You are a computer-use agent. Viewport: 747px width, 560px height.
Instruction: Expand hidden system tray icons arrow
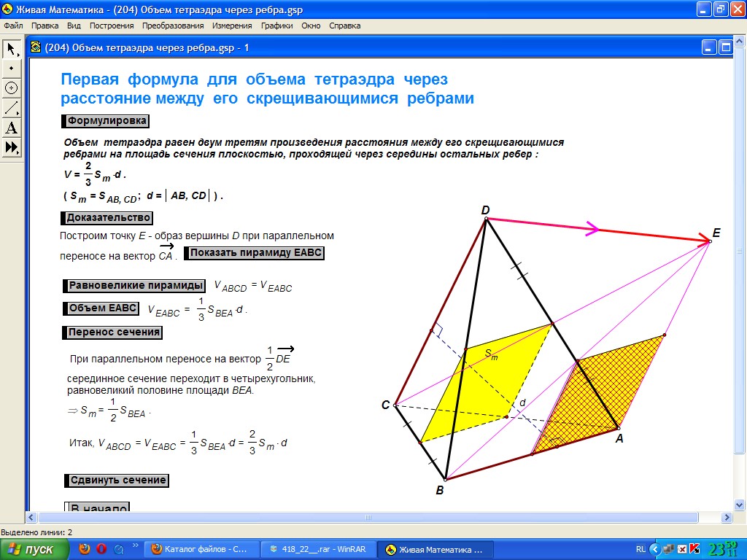(655, 549)
